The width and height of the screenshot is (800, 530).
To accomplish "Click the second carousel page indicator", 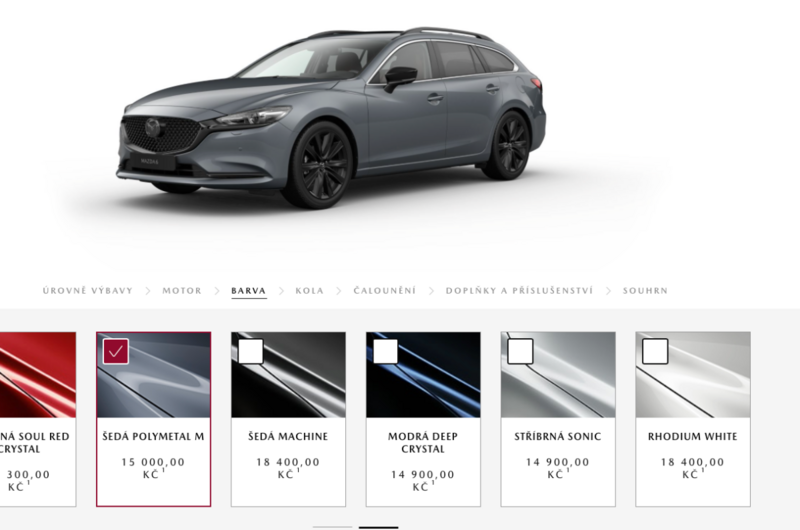I will (379, 527).
